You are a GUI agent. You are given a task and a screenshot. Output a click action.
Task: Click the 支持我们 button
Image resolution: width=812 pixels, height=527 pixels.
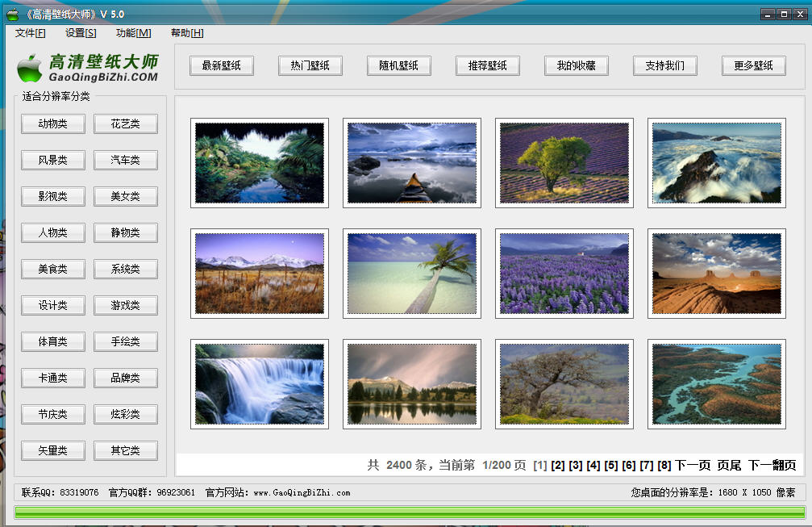(x=665, y=66)
